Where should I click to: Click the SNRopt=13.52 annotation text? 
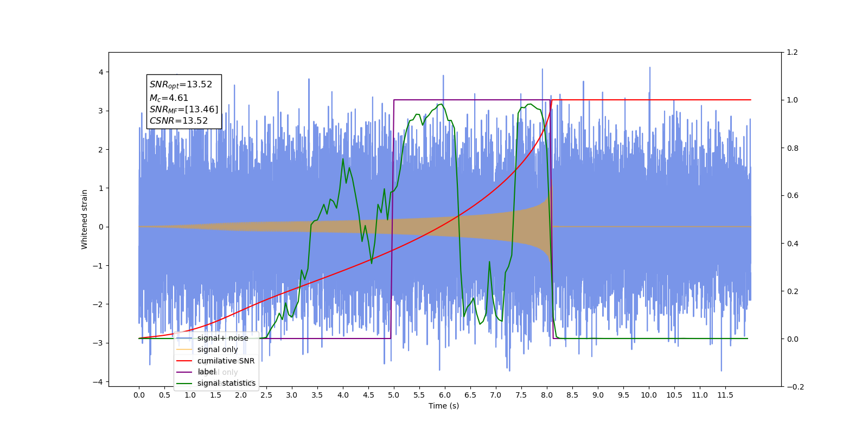click(x=181, y=85)
